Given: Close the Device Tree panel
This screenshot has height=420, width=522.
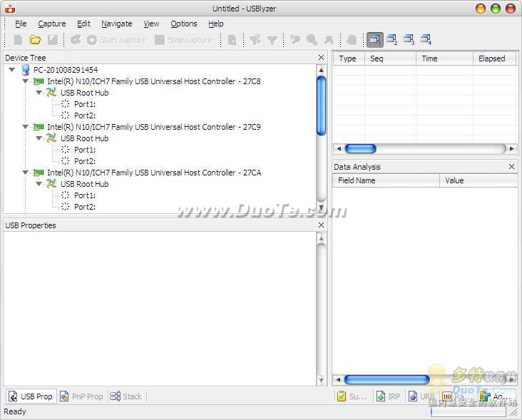Looking at the screenshot, I should coord(321,58).
